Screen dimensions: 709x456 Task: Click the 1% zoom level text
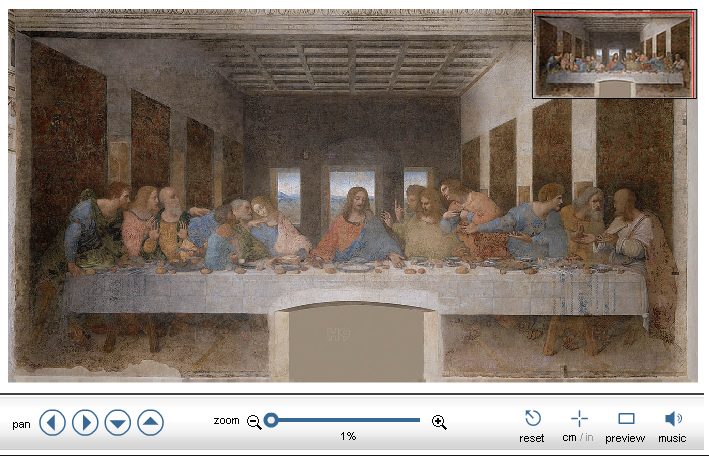point(348,436)
